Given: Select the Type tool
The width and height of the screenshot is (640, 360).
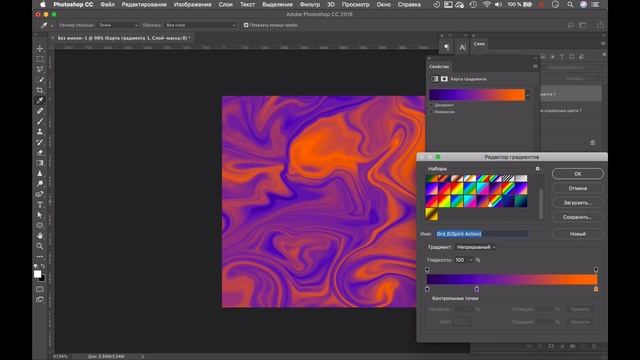Looking at the screenshot, I should click(x=40, y=204).
